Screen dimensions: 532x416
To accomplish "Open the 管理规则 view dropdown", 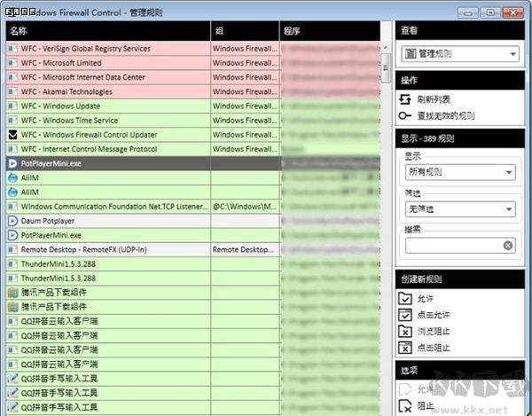I will [460, 53].
